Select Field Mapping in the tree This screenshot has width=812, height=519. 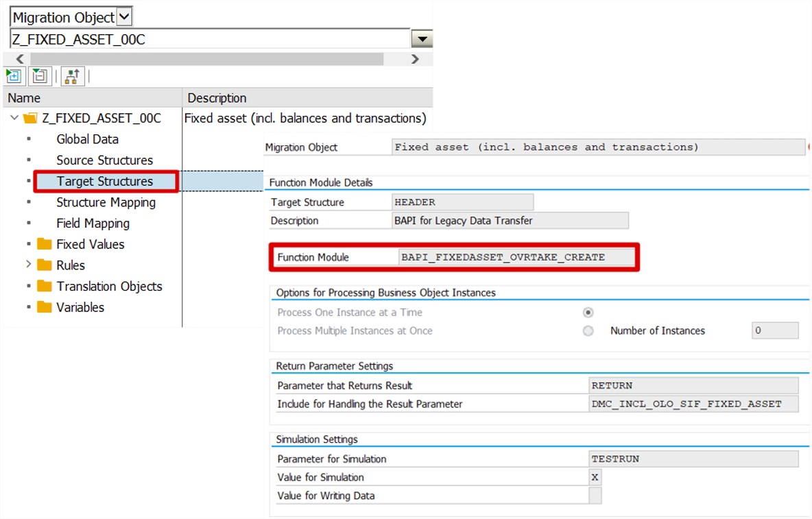[93, 223]
